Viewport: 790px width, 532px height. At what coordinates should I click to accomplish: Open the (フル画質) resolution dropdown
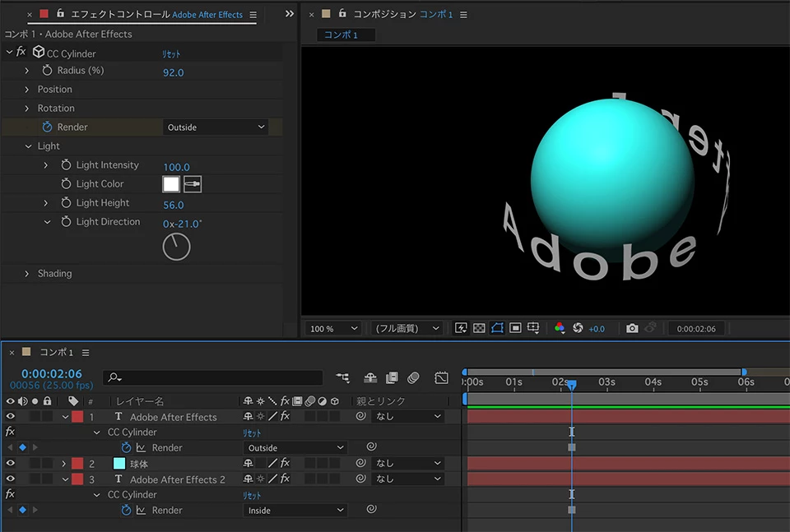(406, 329)
